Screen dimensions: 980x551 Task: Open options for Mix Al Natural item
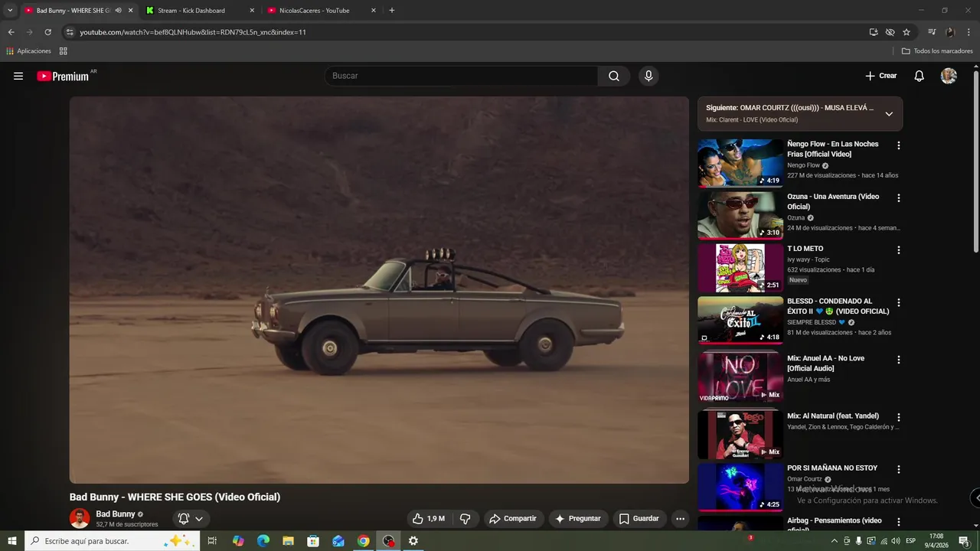pos(899,417)
